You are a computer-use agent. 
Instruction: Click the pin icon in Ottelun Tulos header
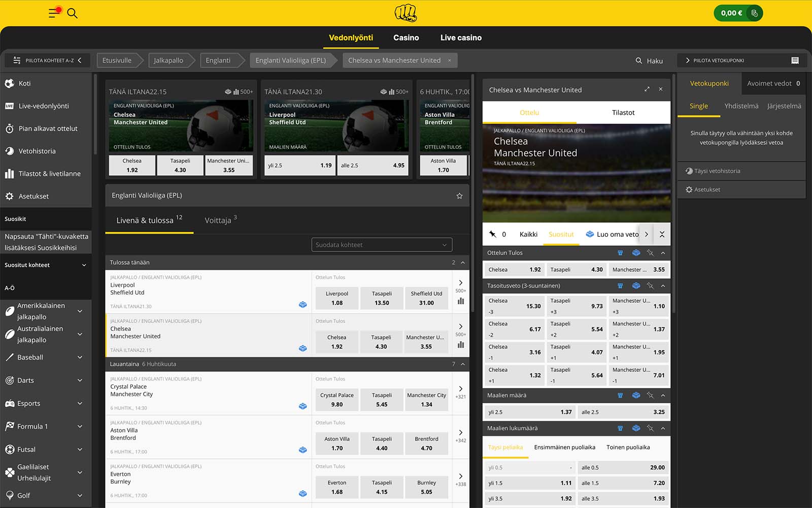(x=650, y=252)
